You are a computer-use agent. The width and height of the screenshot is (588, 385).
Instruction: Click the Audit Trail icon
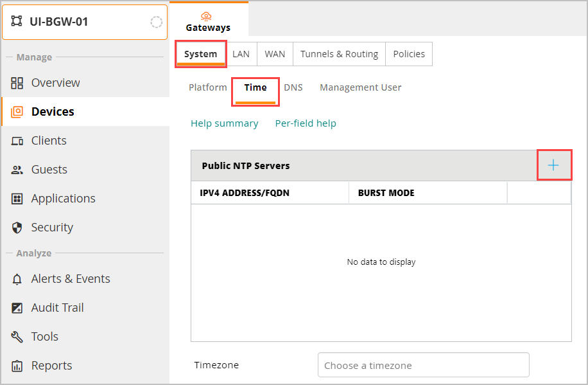[x=17, y=308]
